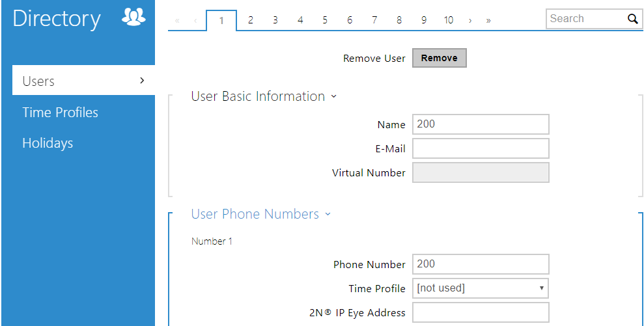Switch to user page 5 tab
Screen dimensions: 644x326
(324, 20)
